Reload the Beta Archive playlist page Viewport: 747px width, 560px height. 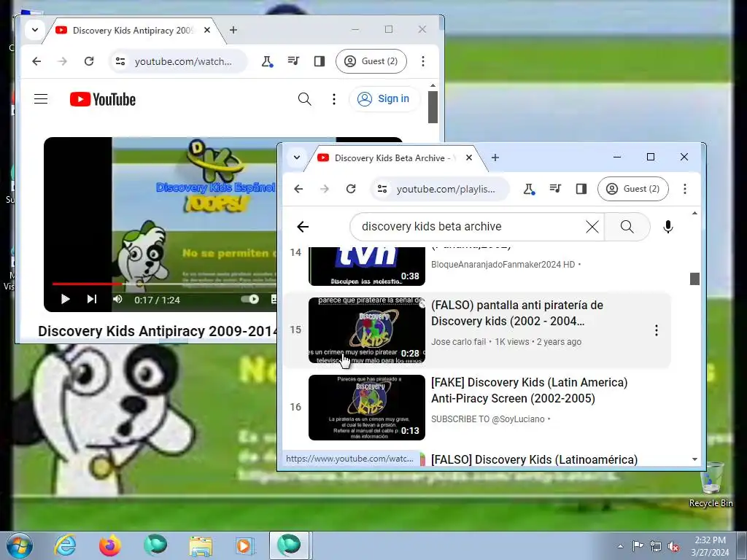pos(351,189)
